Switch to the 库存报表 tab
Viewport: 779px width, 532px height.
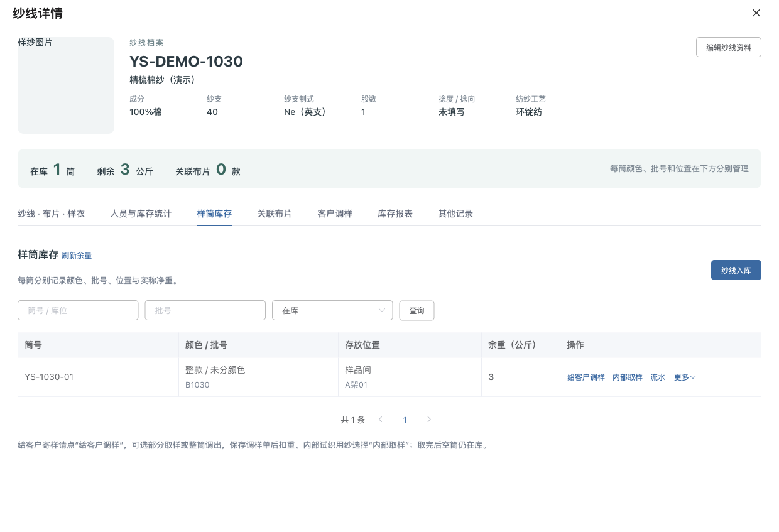pos(395,214)
